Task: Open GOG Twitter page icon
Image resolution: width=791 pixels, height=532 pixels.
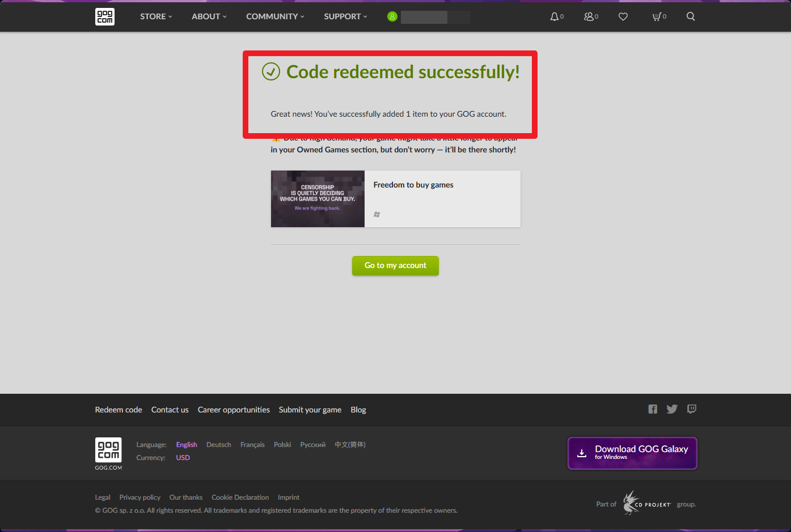Action: (x=672, y=409)
